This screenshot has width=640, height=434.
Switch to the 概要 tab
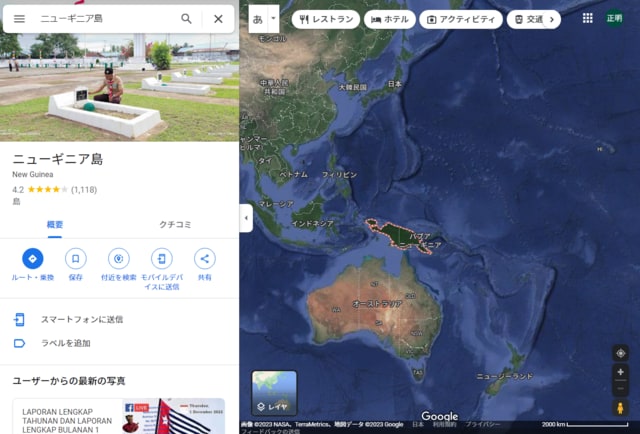coord(55,225)
